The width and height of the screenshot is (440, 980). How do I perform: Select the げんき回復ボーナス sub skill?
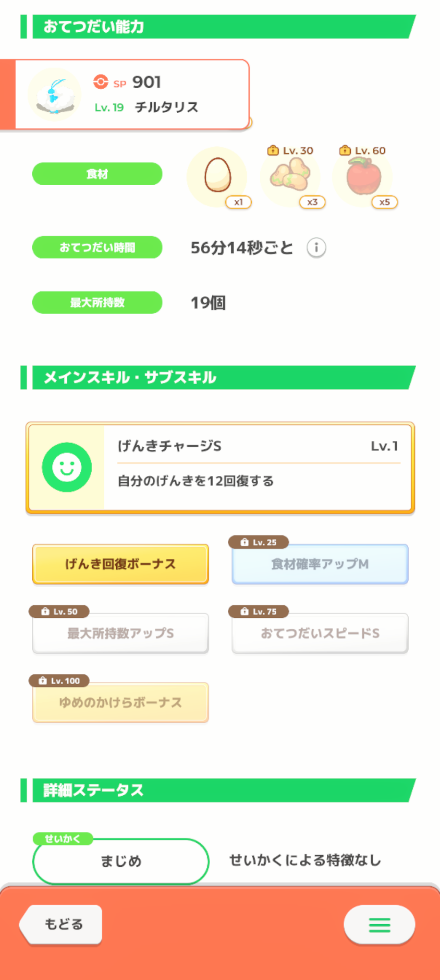click(121, 564)
